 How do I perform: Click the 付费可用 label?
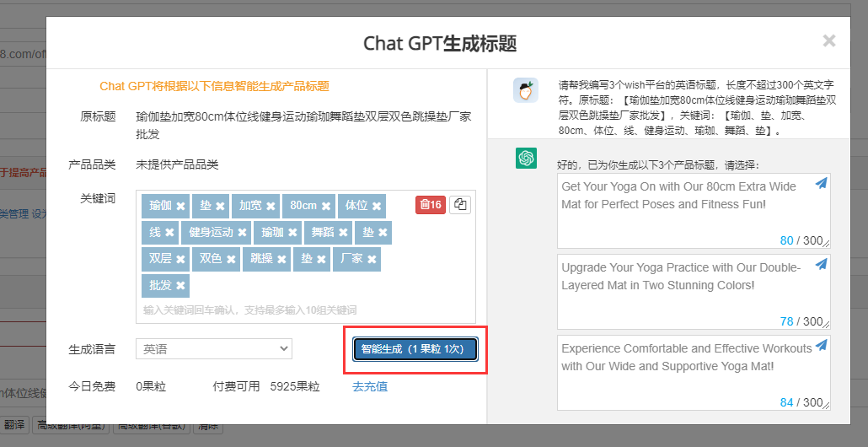pyautogui.click(x=236, y=386)
